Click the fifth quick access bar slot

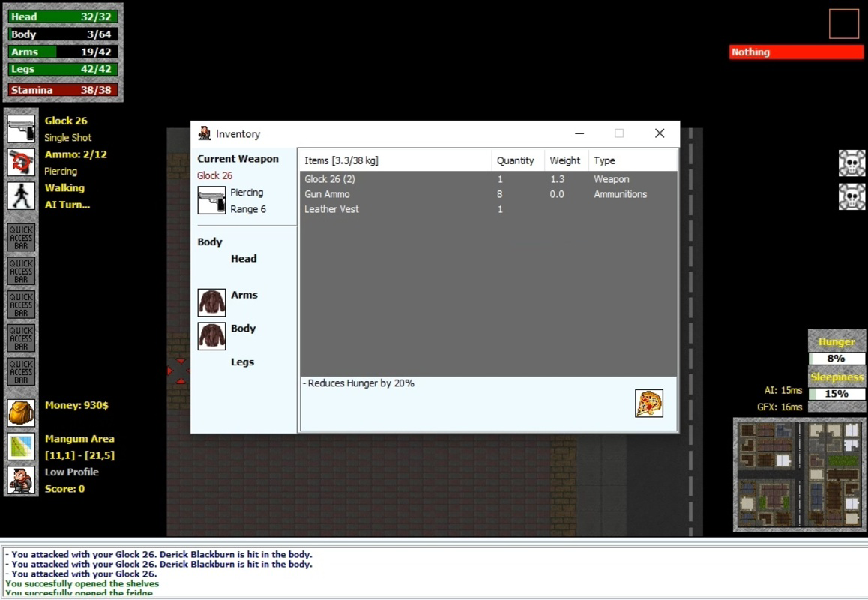point(21,372)
